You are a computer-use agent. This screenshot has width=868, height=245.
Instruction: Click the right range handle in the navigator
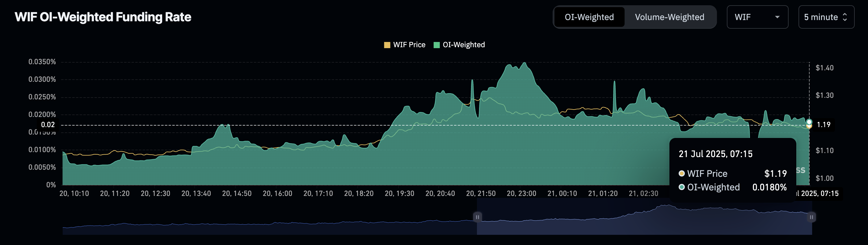pos(811,217)
